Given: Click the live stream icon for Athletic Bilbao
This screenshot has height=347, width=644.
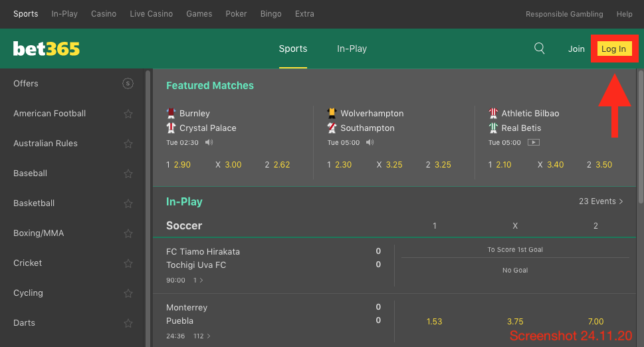Looking at the screenshot, I should 534,142.
